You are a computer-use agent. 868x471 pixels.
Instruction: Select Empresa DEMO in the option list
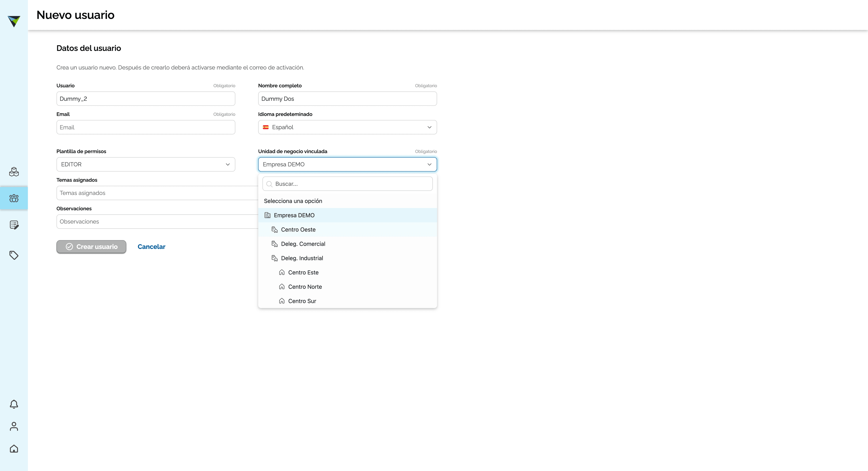point(347,215)
